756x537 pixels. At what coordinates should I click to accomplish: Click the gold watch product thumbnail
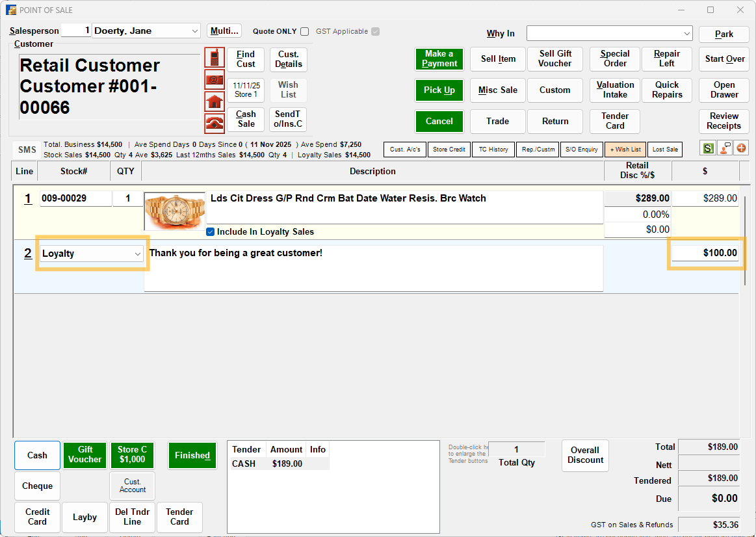(174, 211)
